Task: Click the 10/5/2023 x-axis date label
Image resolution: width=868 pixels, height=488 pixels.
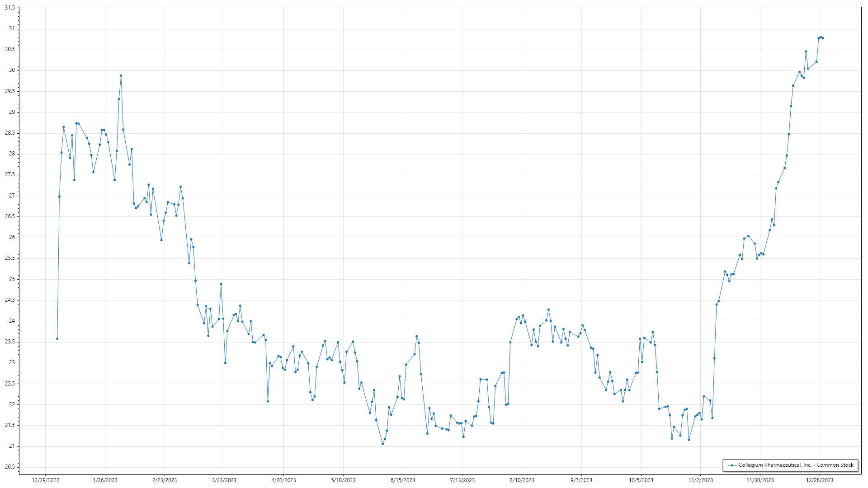Action: [x=641, y=480]
